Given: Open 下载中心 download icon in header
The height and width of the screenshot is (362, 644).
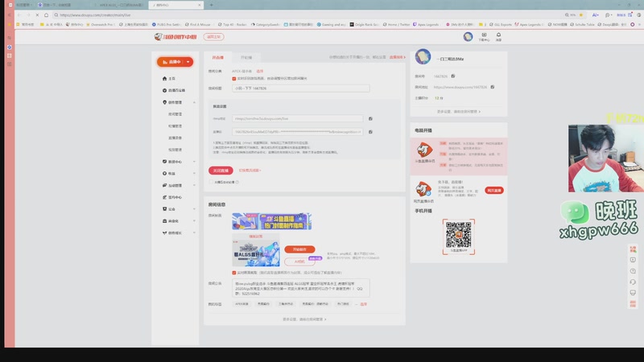Looking at the screenshot, I should 484,37.
